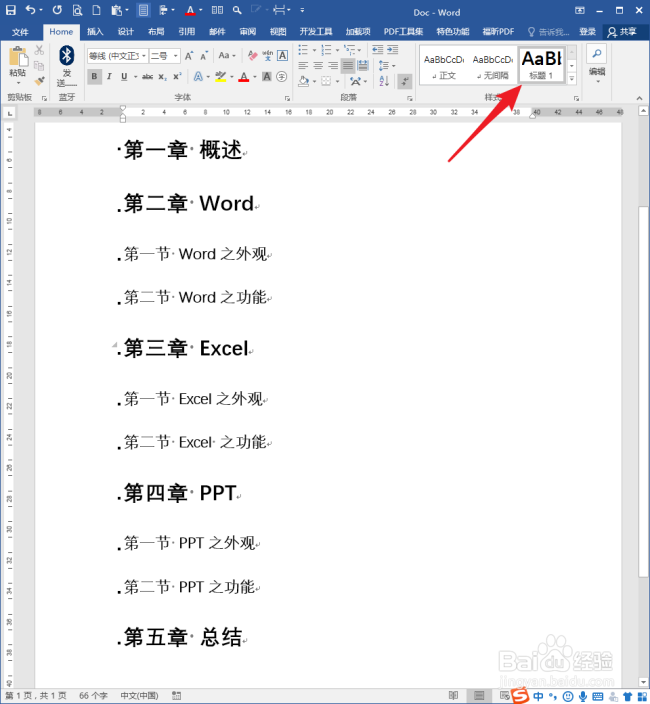The width and height of the screenshot is (650, 704).
Task: Click the vertical scrollbar down arrow
Action: pos(643,682)
